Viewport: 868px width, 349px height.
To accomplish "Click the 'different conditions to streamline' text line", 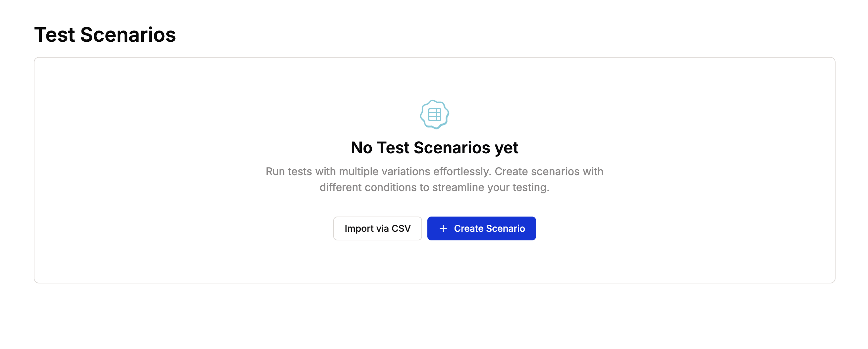I will (x=434, y=187).
